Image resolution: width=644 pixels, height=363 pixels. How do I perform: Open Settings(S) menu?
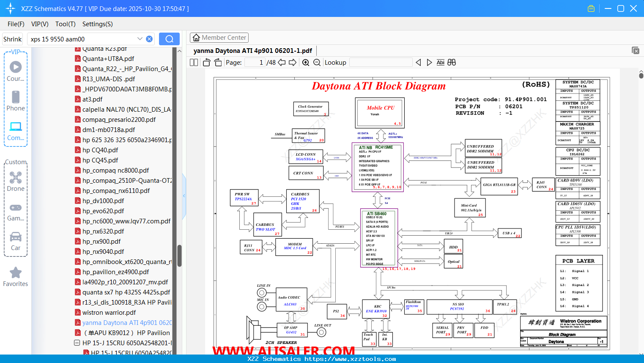98,24
